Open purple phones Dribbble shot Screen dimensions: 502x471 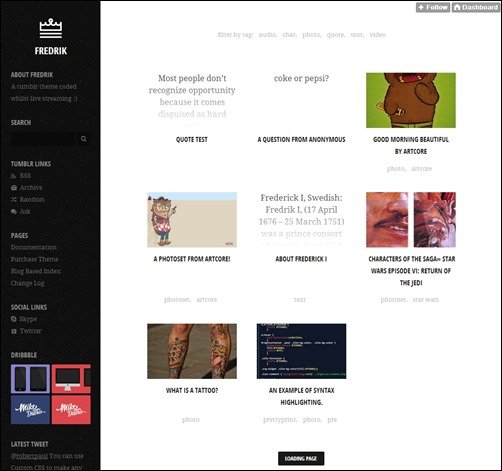coord(30,379)
